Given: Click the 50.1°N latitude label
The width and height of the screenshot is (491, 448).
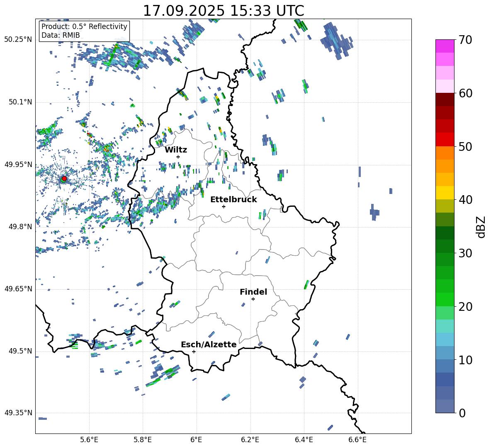Looking at the screenshot, I should pos(20,102).
